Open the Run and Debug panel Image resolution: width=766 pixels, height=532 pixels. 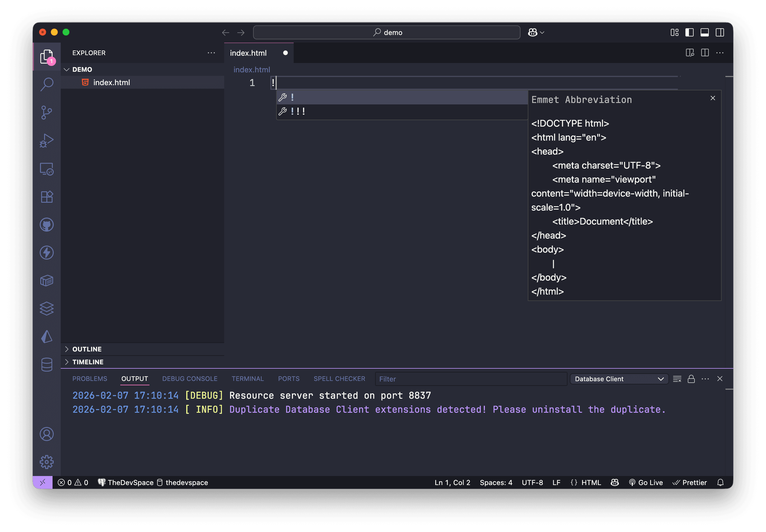47,140
